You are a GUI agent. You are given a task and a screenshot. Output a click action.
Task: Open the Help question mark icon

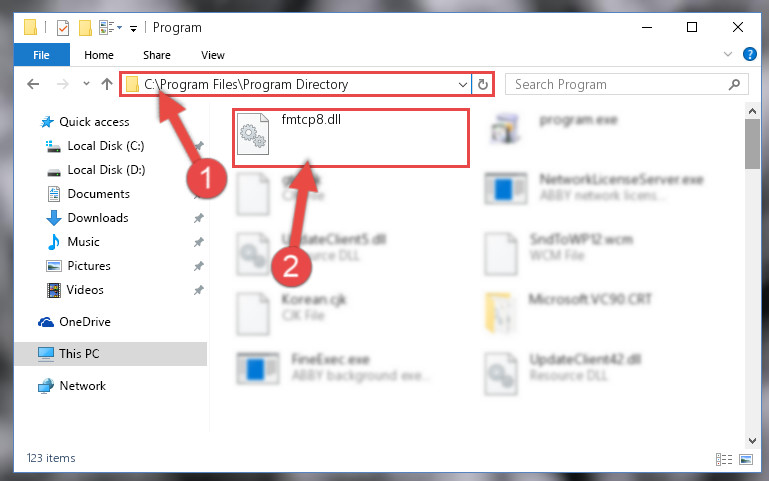[x=749, y=54]
